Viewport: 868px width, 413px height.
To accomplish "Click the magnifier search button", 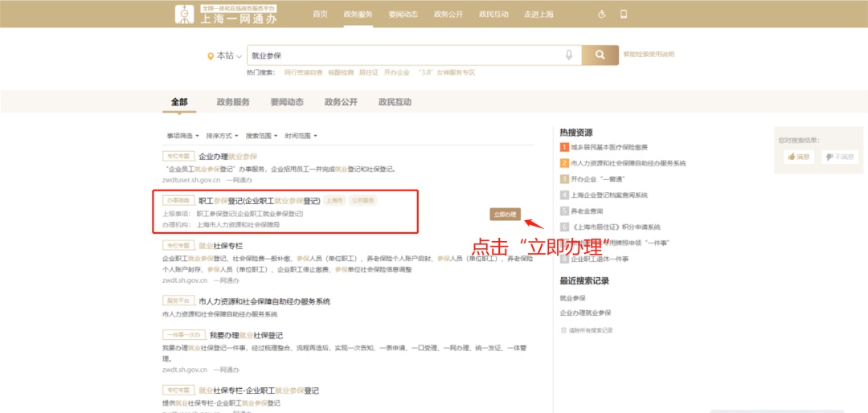I will click(600, 55).
